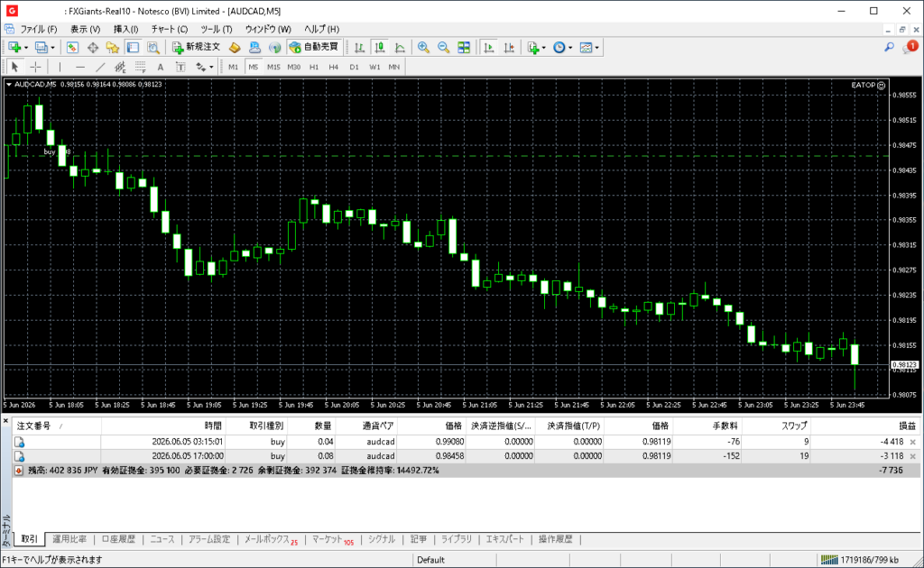The image size is (924, 568).
Task: Switch chart to line chart
Action: [400, 48]
